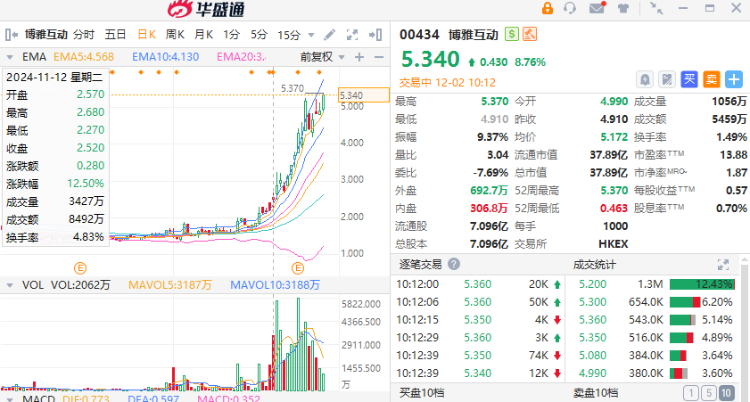Click the orange gavel badge icon
The width and height of the screenshot is (750, 402).
tap(529, 34)
